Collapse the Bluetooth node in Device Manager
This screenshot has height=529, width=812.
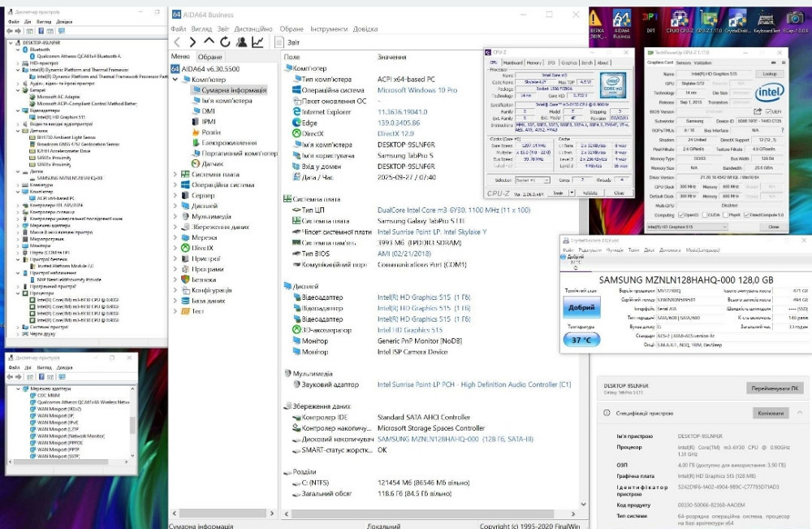[19, 49]
